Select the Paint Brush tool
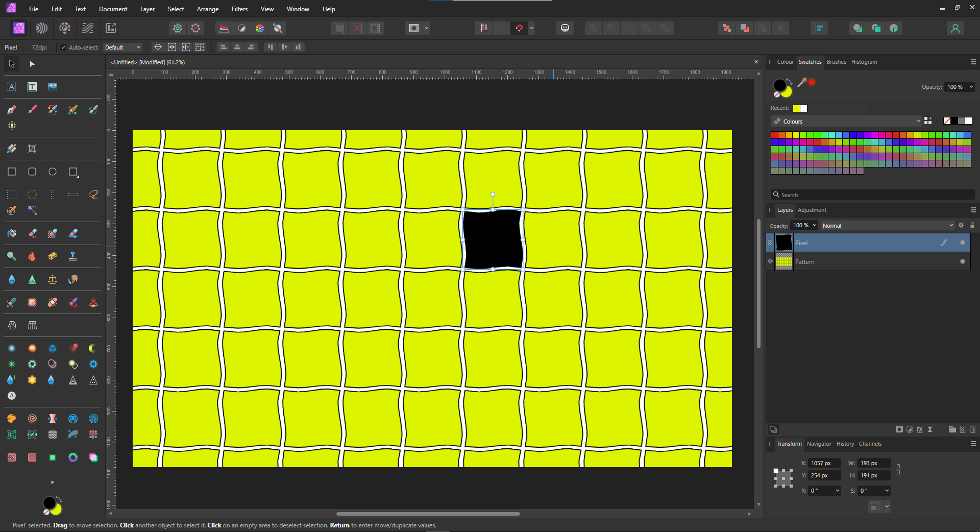Image resolution: width=980 pixels, height=532 pixels. (32, 109)
